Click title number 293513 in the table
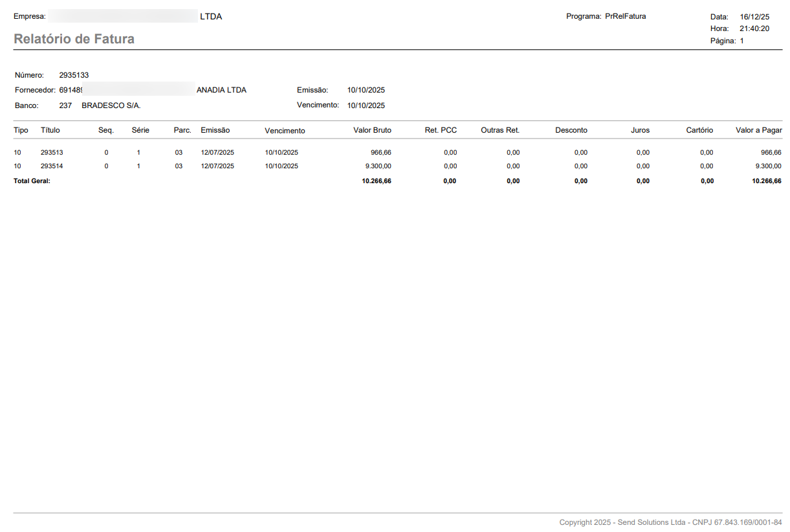The image size is (790, 532). point(52,153)
